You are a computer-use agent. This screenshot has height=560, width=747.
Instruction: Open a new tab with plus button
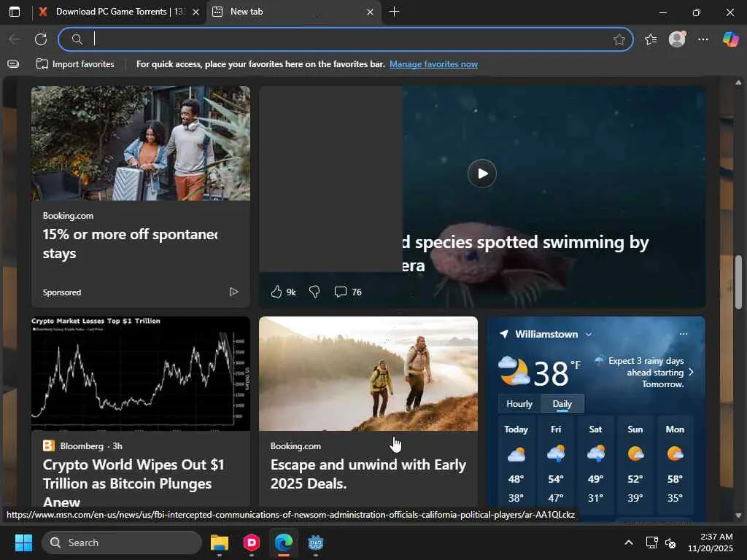pyautogui.click(x=394, y=12)
